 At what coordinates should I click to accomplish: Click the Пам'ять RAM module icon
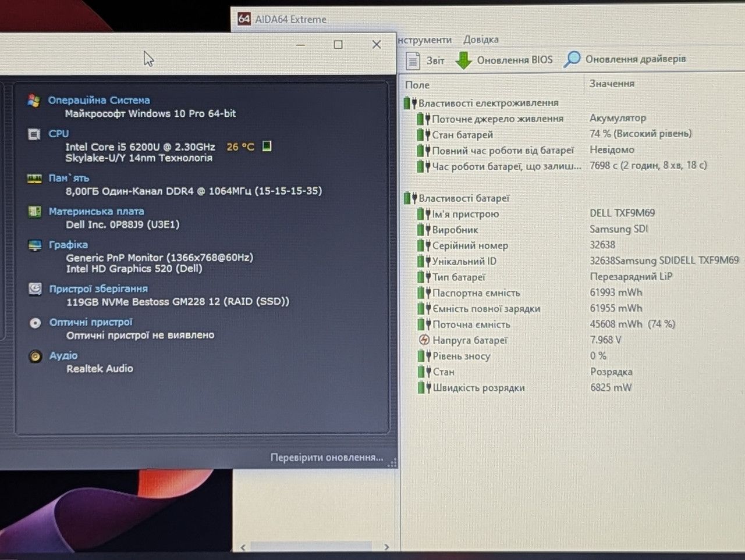coord(34,179)
